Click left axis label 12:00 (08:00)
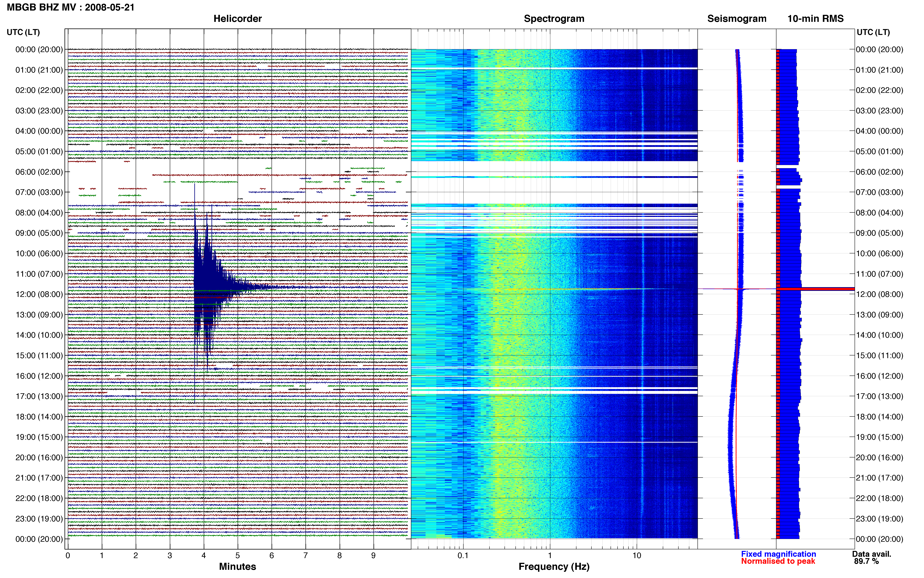 coord(39,294)
